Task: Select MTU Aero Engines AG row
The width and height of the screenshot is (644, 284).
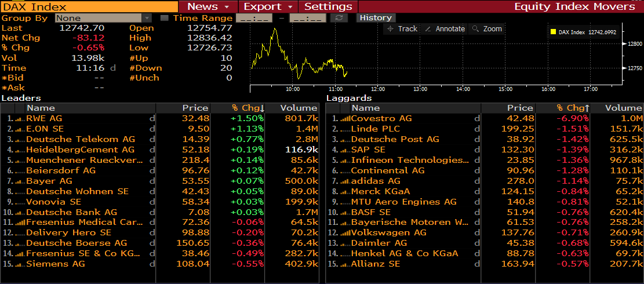Action: click(485, 202)
